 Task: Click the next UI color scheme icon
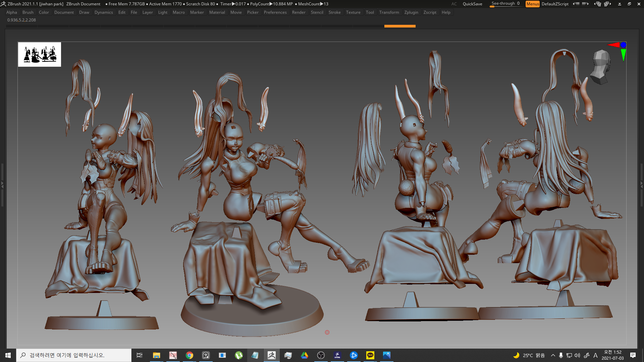[x=585, y=4]
